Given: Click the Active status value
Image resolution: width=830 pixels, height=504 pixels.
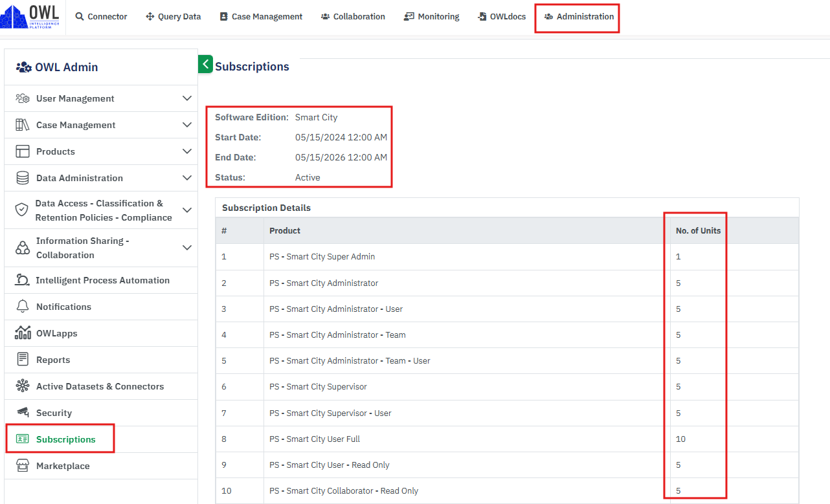Looking at the screenshot, I should [x=308, y=177].
